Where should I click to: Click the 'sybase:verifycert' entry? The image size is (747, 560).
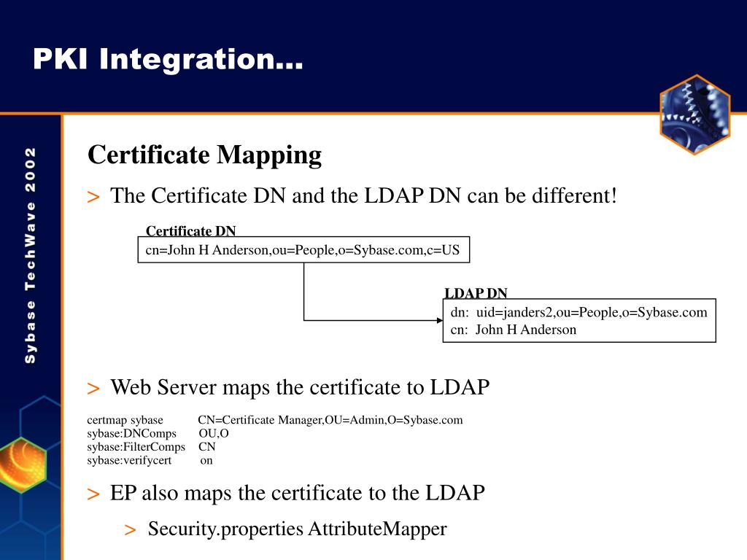click(128, 461)
